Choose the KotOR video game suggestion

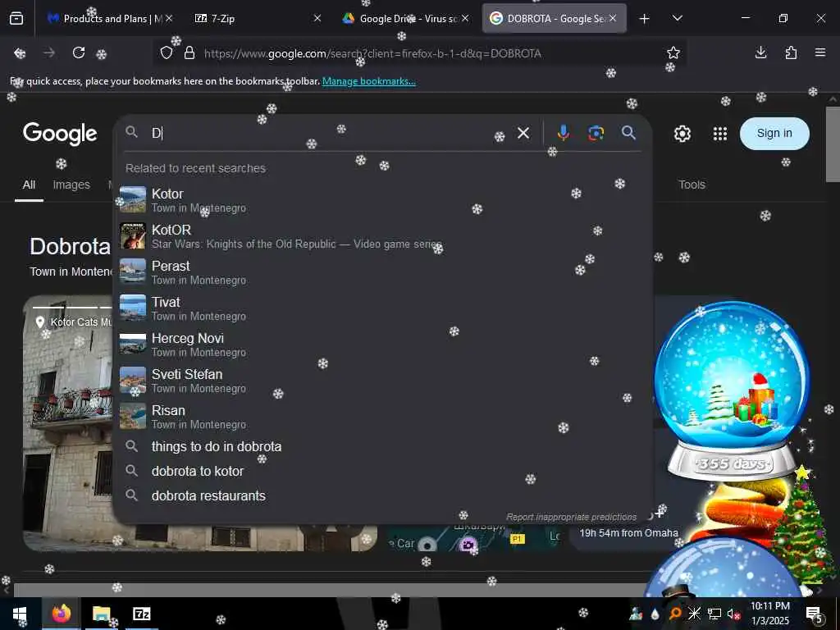[382, 236]
